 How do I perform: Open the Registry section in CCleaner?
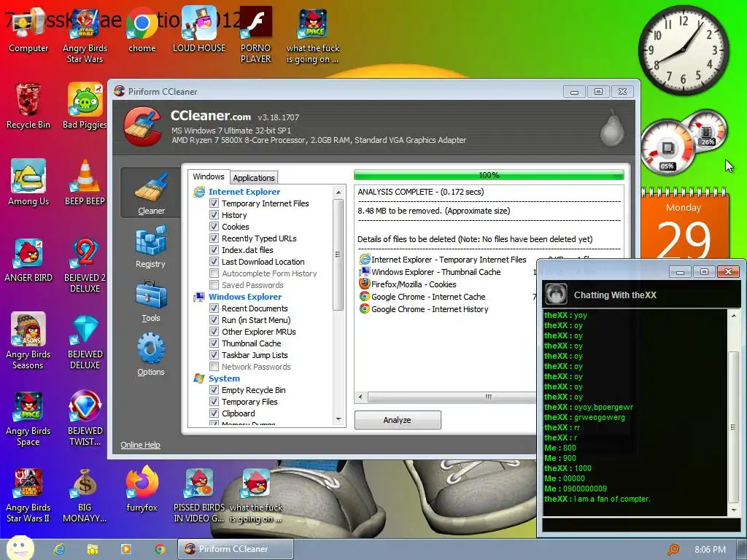click(x=150, y=247)
